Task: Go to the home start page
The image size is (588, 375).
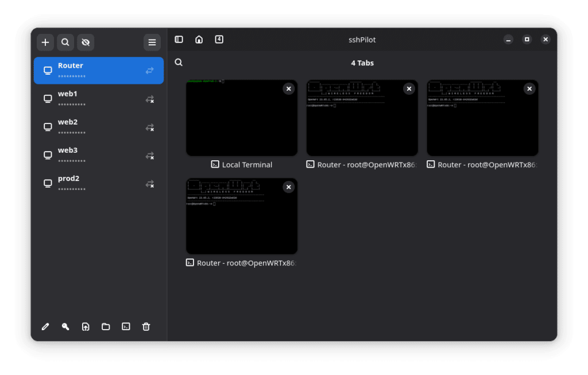Action: 199,40
